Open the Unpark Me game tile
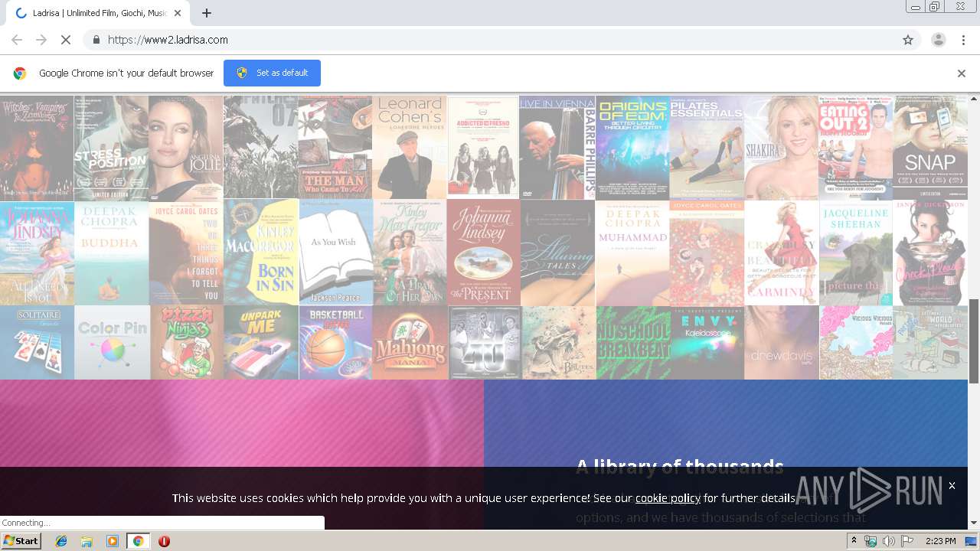Image resolution: width=980 pixels, height=551 pixels. [261, 343]
